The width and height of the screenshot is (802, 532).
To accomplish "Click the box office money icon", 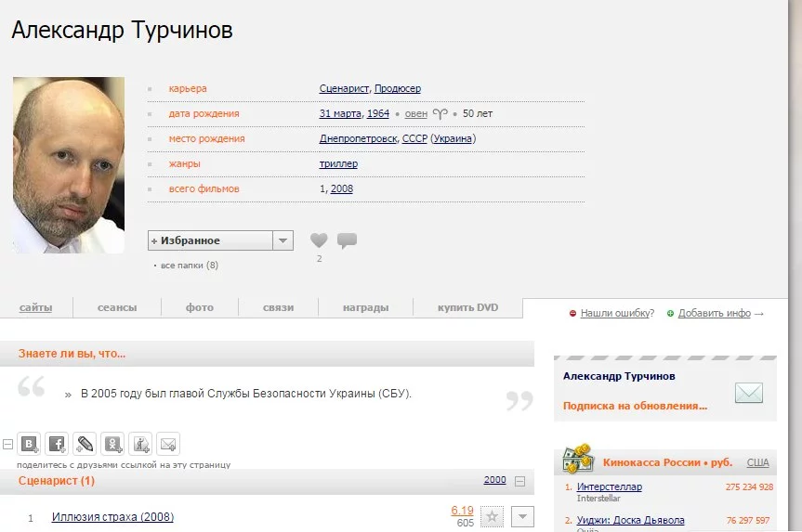I will pyautogui.click(x=577, y=459).
